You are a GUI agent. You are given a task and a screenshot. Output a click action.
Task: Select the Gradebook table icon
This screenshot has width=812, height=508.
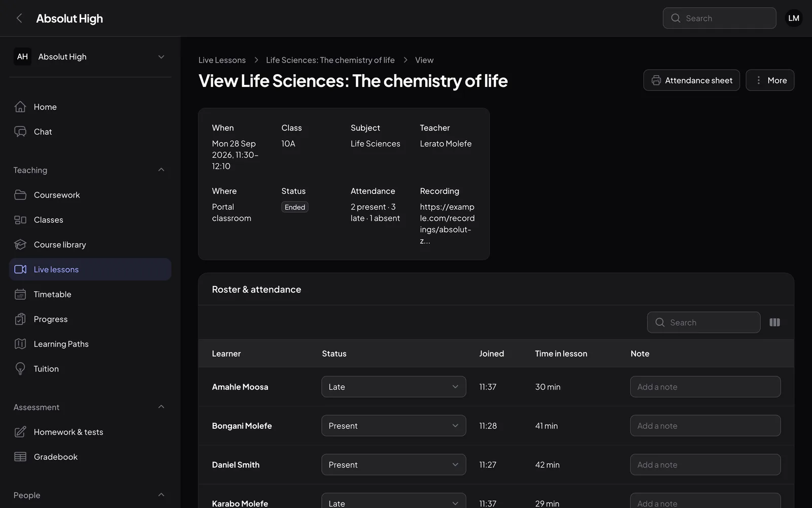point(20,457)
